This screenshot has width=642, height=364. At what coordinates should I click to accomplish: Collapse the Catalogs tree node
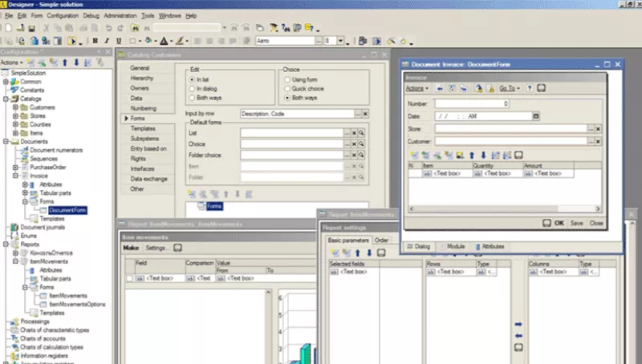[x=6, y=99]
